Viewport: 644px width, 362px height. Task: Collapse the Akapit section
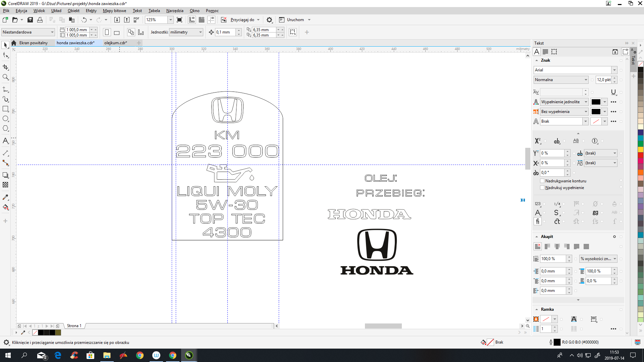[537, 237]
